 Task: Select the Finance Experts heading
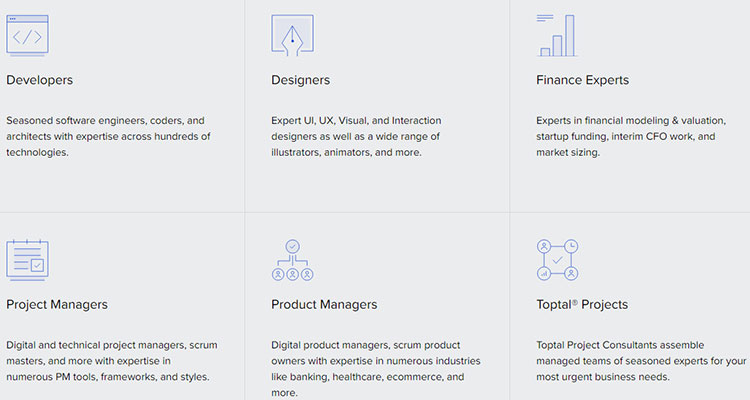pos(582,80)
